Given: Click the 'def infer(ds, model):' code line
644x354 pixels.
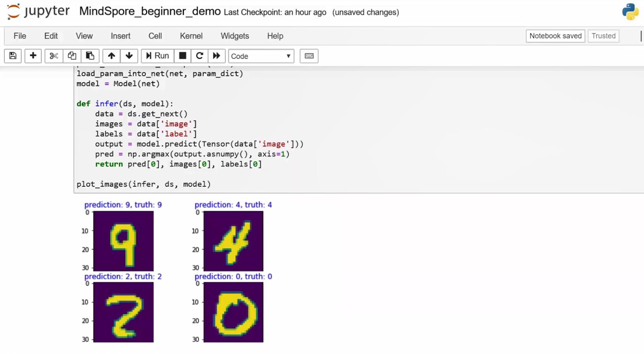Looking at the screenshot, I should point(125,104).
